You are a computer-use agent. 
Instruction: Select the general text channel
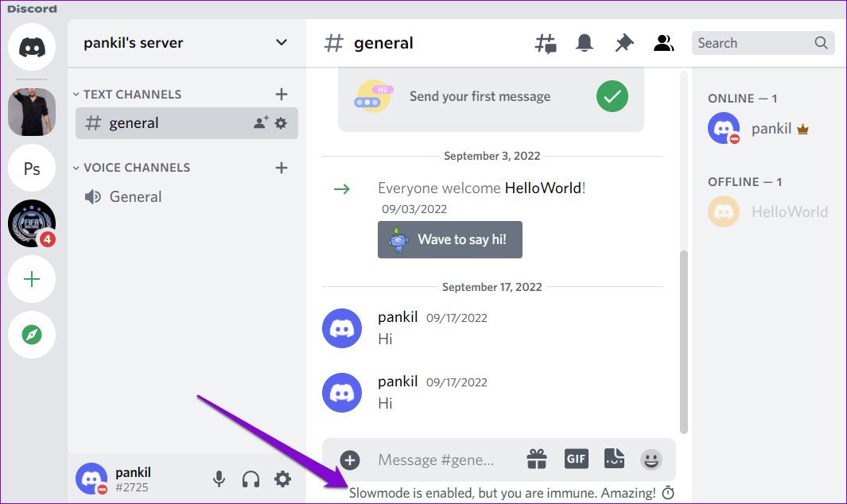(x=187, y=123)
